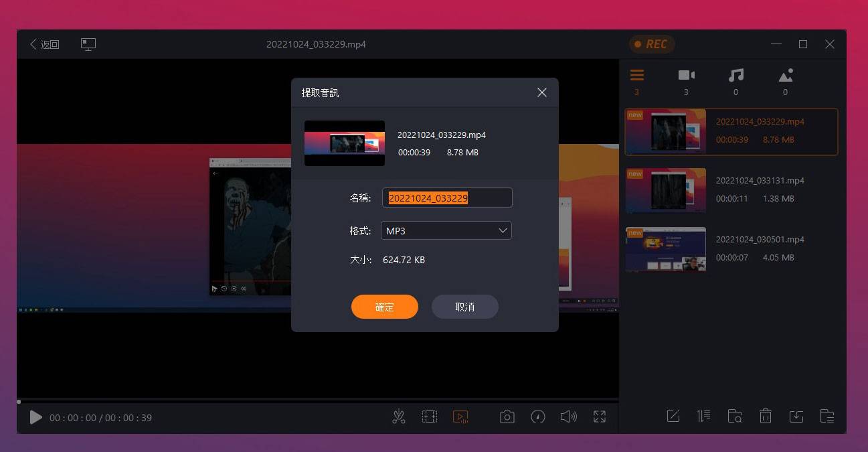This screenshot has height=452, width=868.
Task: Click the video progress seek bar
Action: [318, 401]
